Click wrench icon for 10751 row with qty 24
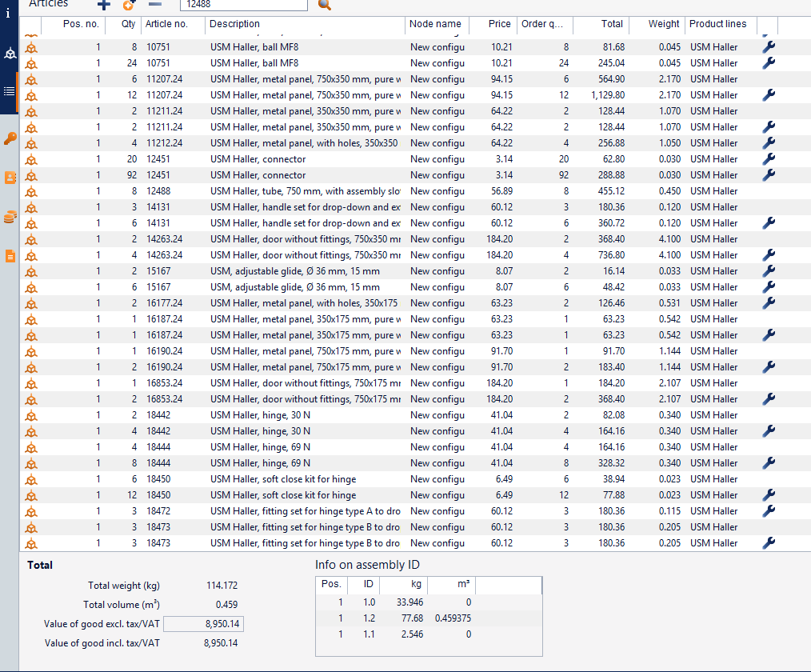 [x=769, y=63]
